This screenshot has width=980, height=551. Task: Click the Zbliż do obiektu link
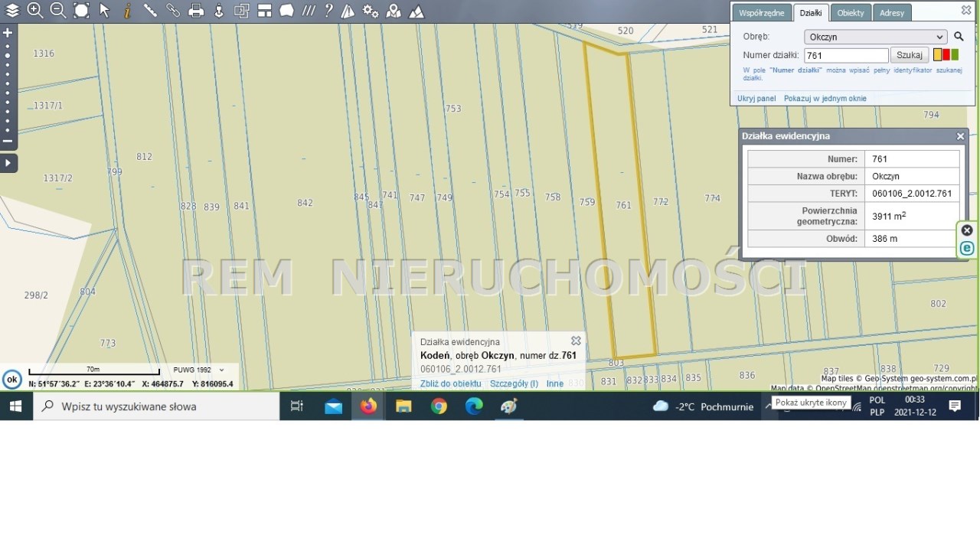click(x=450, y=383)
